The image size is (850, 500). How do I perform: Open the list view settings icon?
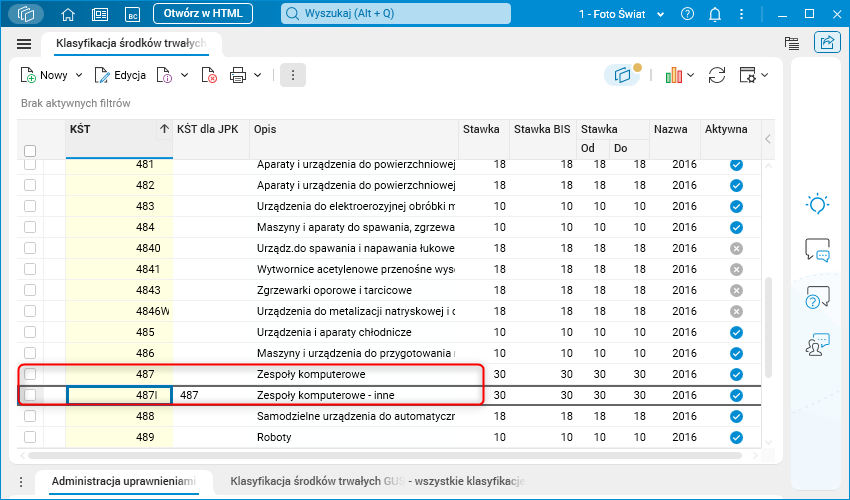coord(748,75)
